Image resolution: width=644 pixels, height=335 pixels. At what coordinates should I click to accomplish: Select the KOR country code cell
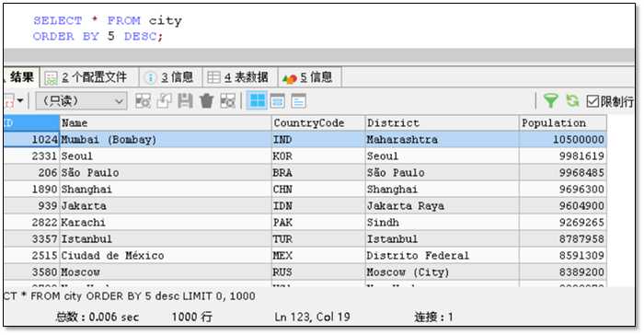coord(318,156)
